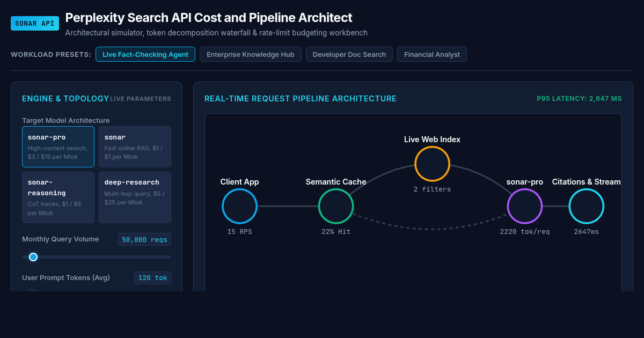Click the 2 filters label

(432, 189)
